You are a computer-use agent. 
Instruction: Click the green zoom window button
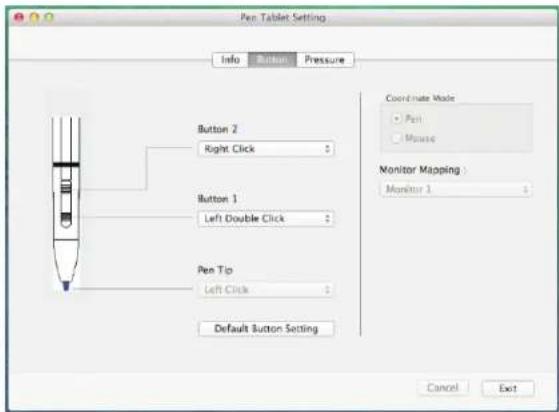click(49, 17)
